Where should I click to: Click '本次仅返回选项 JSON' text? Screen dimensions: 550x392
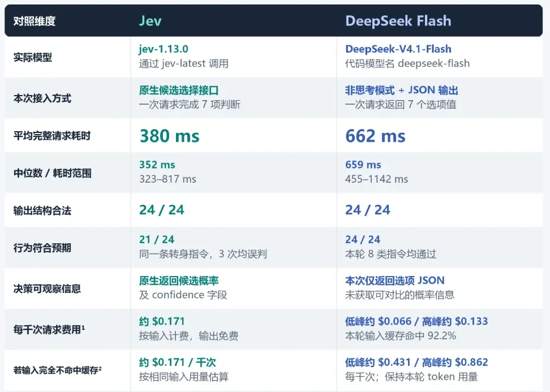pos(395,281)
